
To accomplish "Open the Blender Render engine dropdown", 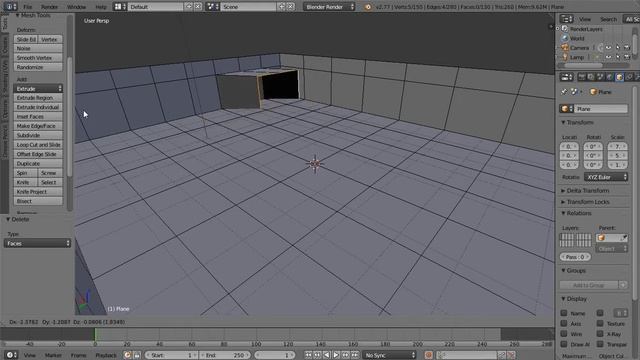I will (x=329, y=7).
